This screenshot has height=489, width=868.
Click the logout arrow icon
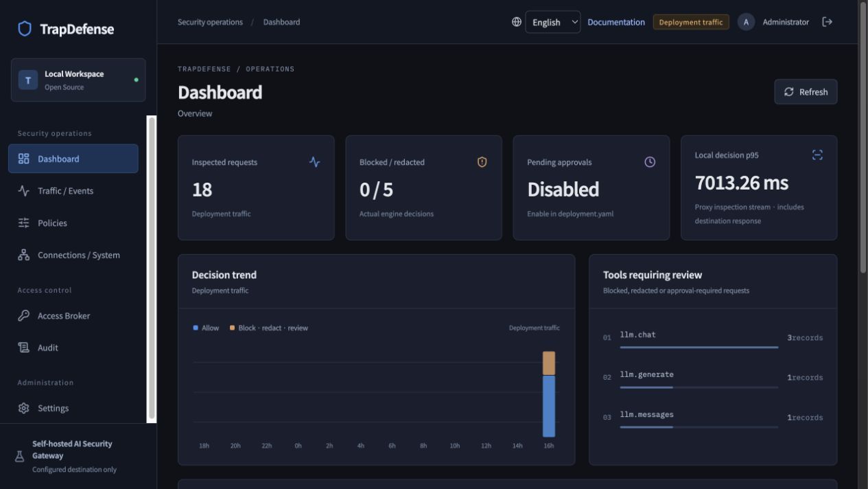828,22
